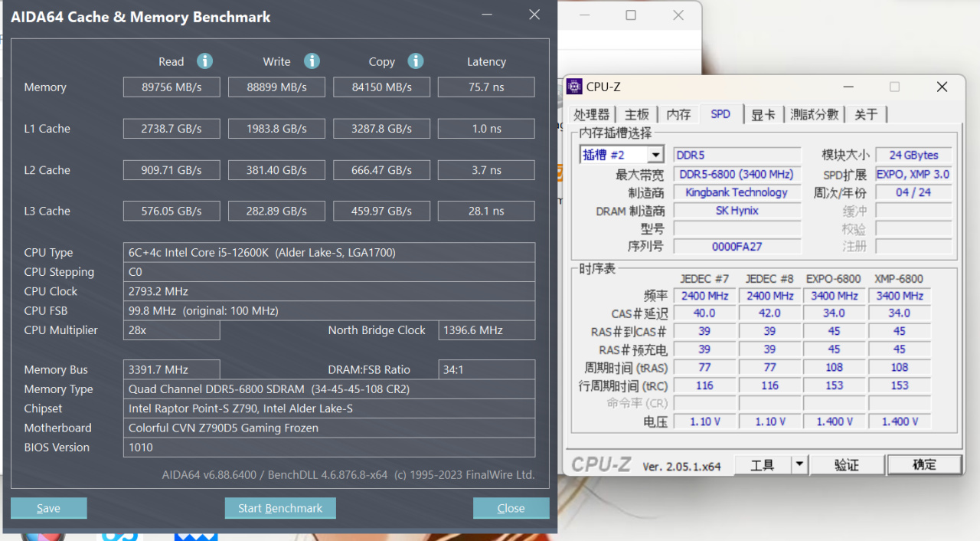Click the XMP-6800 column header

(900, 279)
